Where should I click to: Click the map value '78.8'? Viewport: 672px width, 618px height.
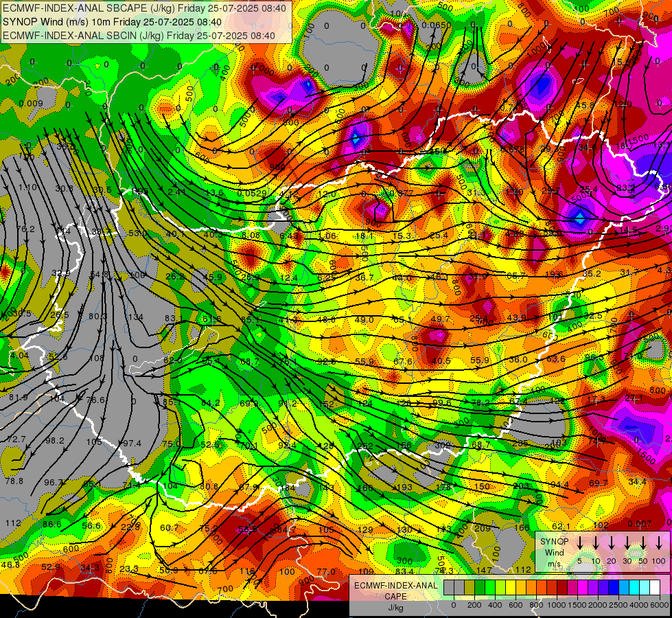click(x=14, y=481)
